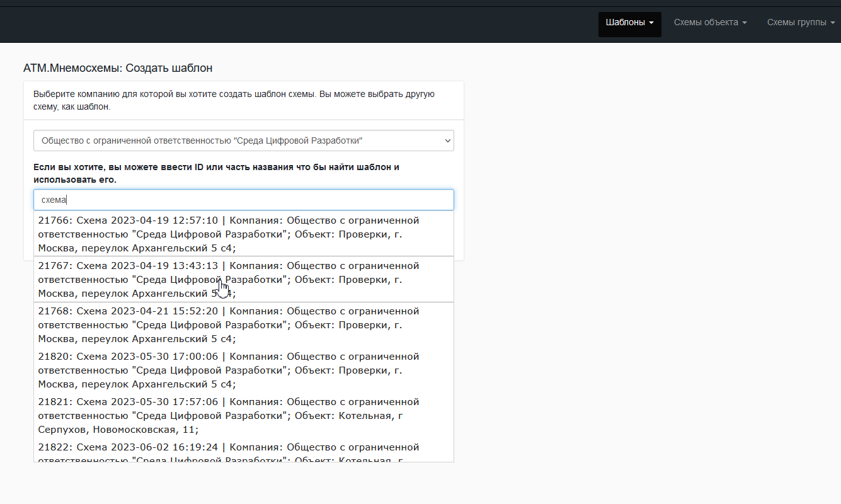Open the company selection dropdown
The height and width of the screenshot is (504, 841).
tap(243, 140)
